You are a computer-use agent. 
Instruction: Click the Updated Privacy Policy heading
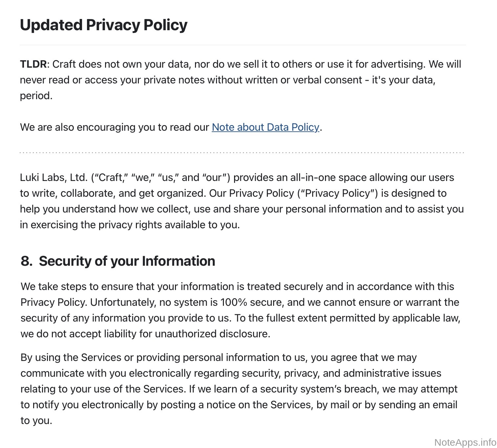point(104,25)
